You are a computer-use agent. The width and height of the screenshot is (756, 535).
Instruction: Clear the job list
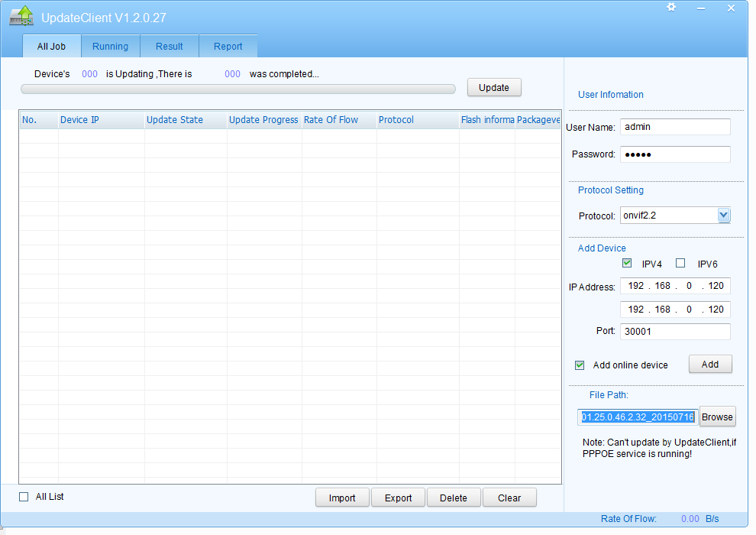509,498
